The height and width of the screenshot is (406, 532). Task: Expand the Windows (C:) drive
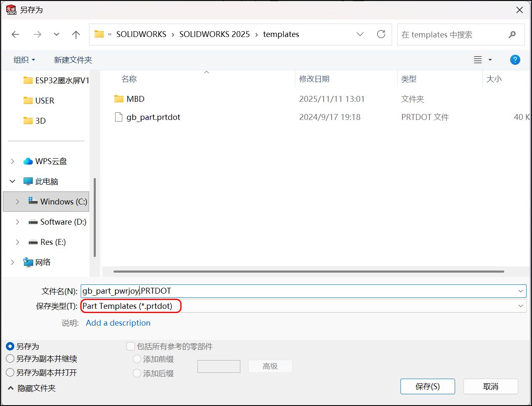point(18,202)
